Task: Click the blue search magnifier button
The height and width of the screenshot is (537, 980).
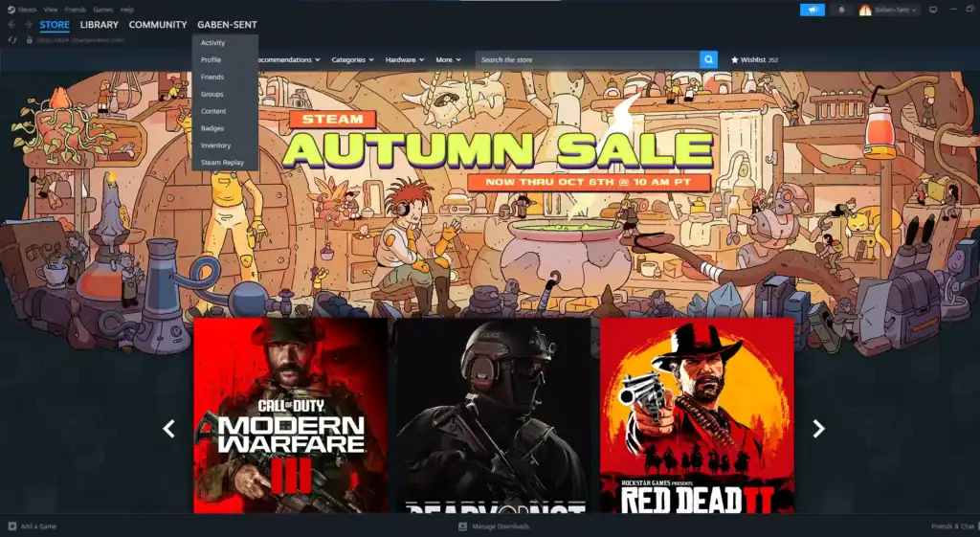Action: pos(708,59)
